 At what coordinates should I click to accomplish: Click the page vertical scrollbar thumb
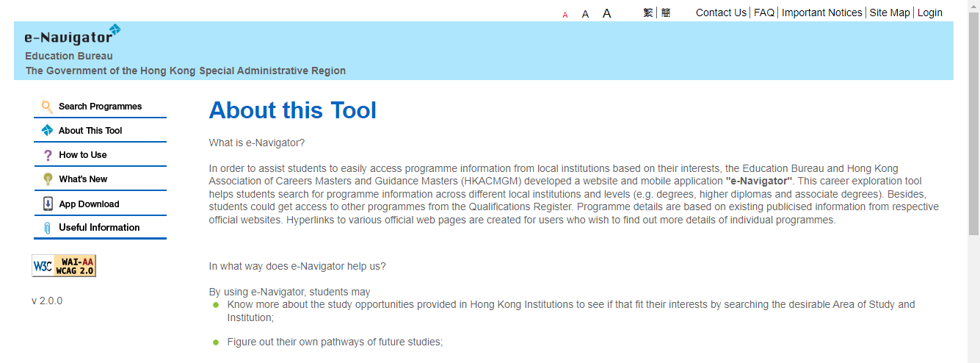pyautogui.click(x=973, y=123)
